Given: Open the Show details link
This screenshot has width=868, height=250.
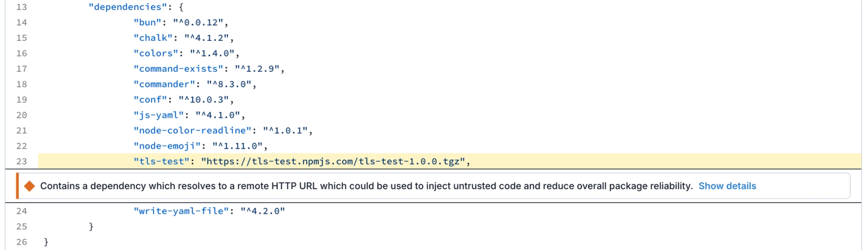Looking at the screenshot, I should click(x=727, y=186).
